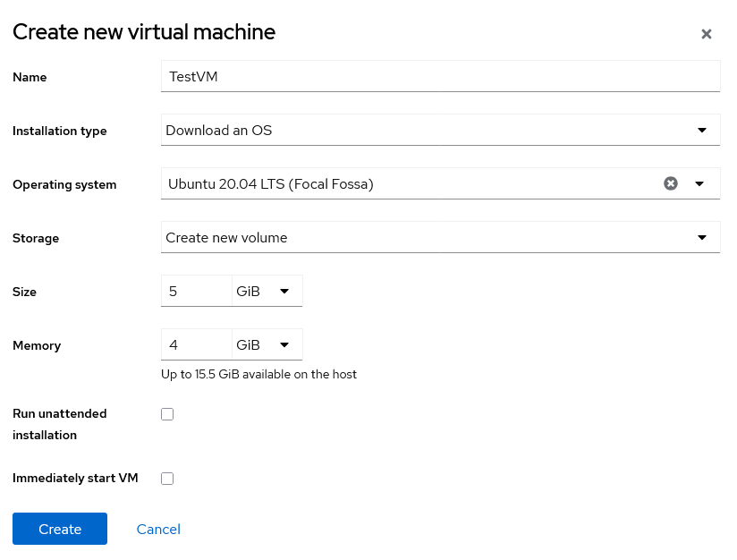Click the 'Run unattended installation' label
Screen dimensions: 737x560
(59, 424)
